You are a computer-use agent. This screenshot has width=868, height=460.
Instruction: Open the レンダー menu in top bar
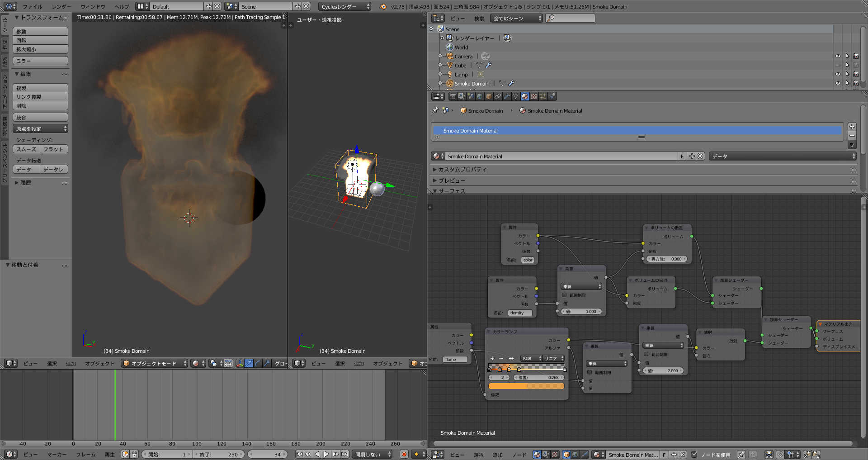pos(61,6)
